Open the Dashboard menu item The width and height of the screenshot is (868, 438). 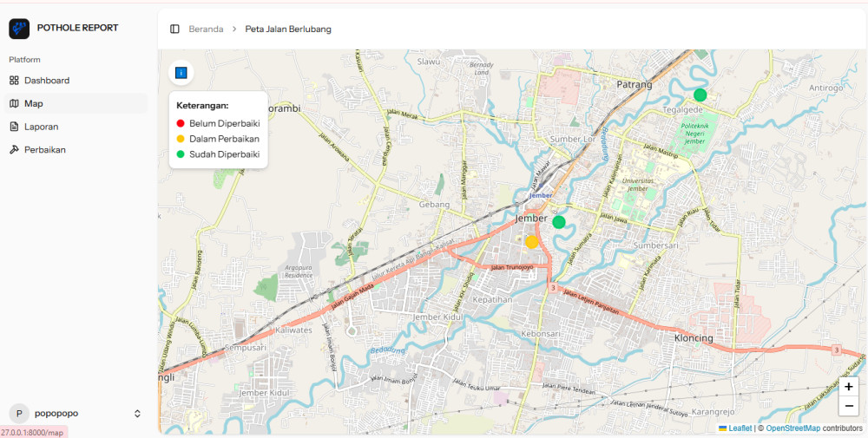[47, 81]
